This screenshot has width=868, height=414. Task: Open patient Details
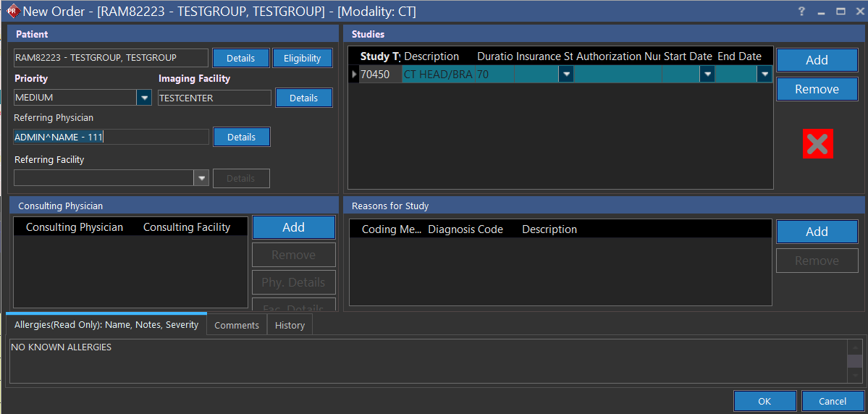(240, 58)
